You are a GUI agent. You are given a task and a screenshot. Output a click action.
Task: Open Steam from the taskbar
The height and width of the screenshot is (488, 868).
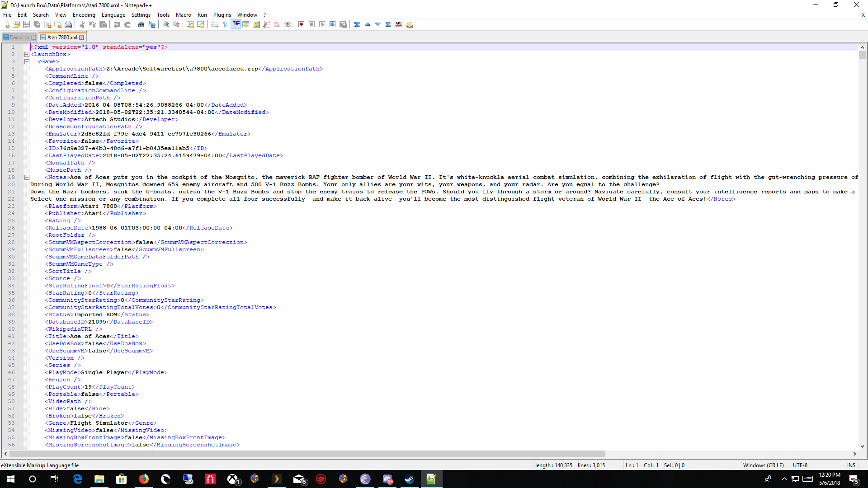[x=410, y=479]
